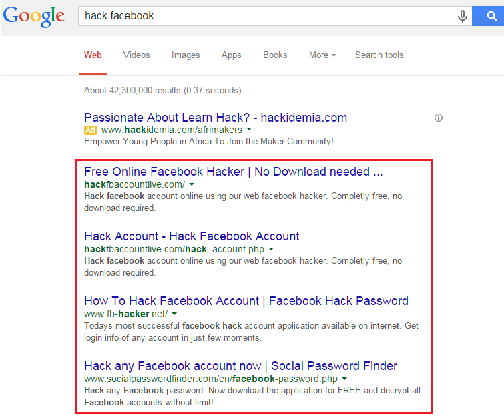Click 'Hack any Facebook password' snippet text

tap(252, 396)
